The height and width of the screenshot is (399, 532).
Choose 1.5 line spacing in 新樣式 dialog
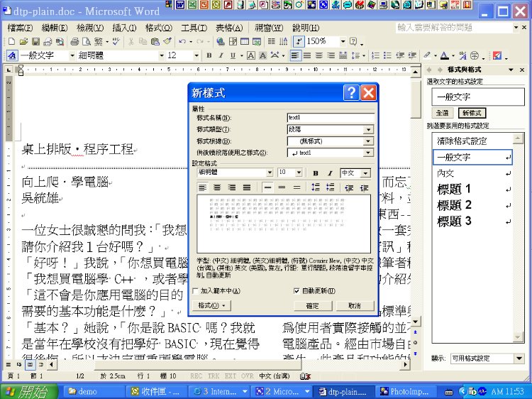282,187
